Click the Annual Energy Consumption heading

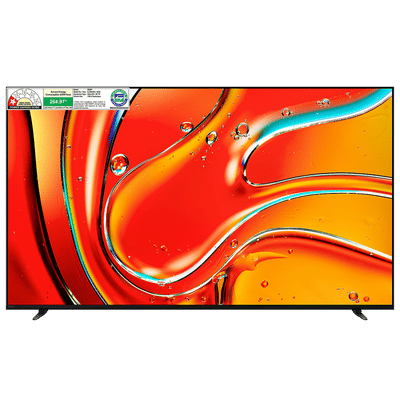point(58,93)
